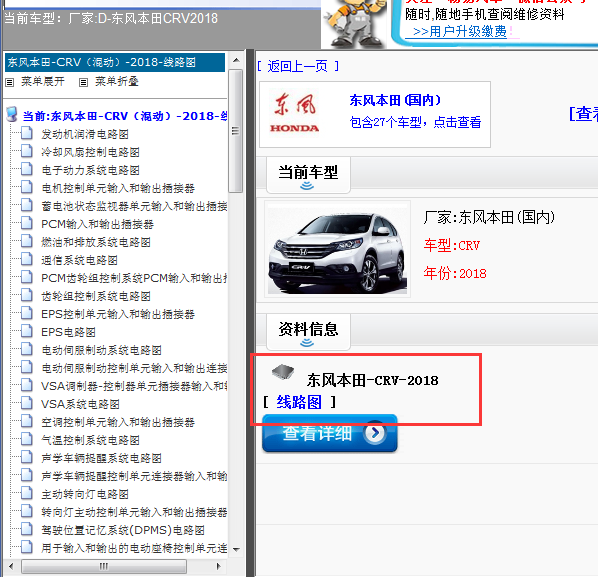The width and height of the screenshot is (598, 577).
Task: Open the 线路图 link
Action: [x=299, y=402]
